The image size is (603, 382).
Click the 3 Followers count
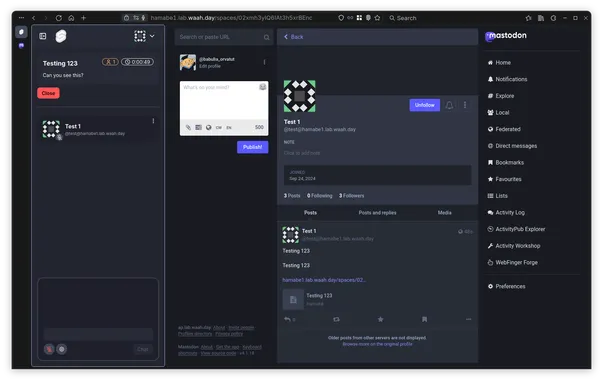[x=351, y=196]
